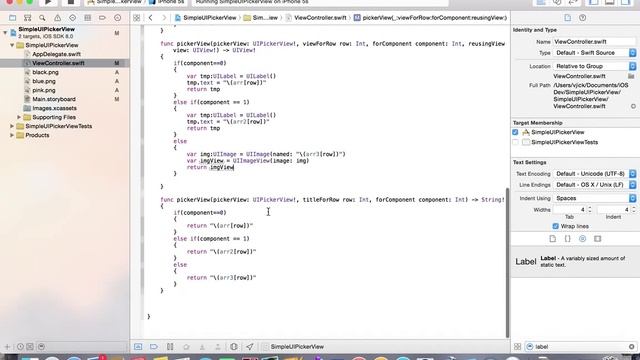This screenshot has height=360, width=640.
Task: Open the Test navigator diamond icon
Action: [72, 18]
